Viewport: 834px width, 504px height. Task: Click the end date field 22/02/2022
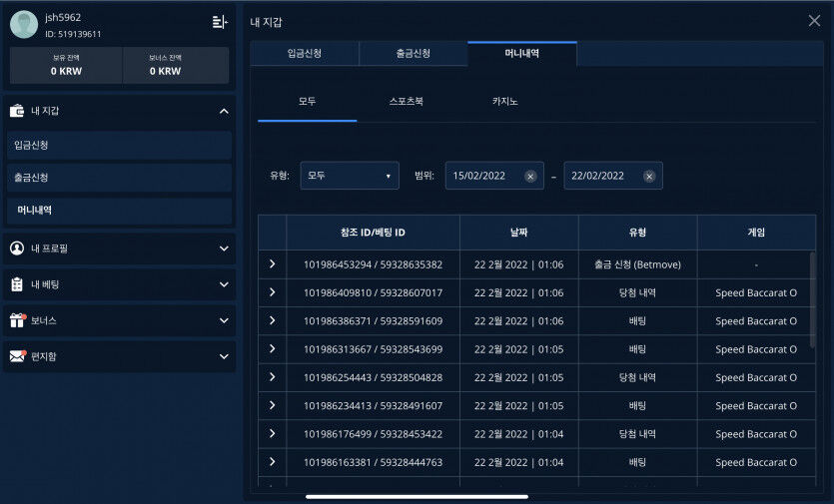click(612, 176)
